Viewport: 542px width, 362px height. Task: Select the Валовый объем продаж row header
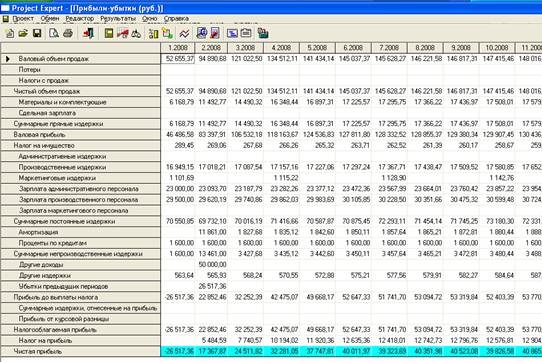click(x=81, y=59)
